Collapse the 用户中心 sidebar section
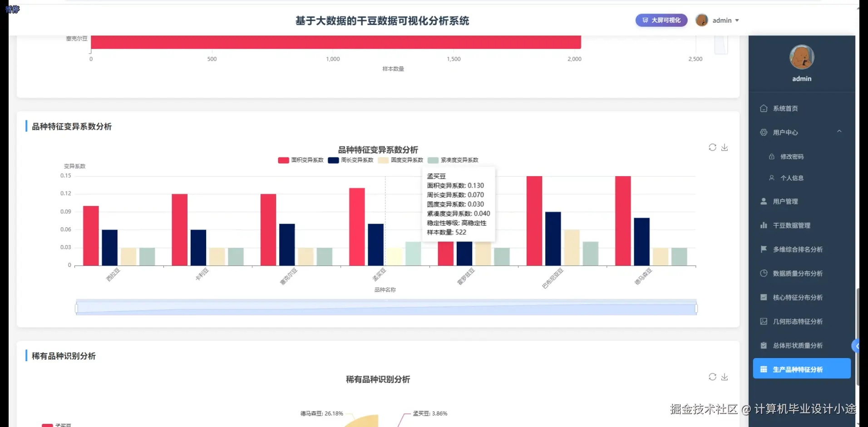Viewport: 868px width, 427px height. [x=839, y=132]
